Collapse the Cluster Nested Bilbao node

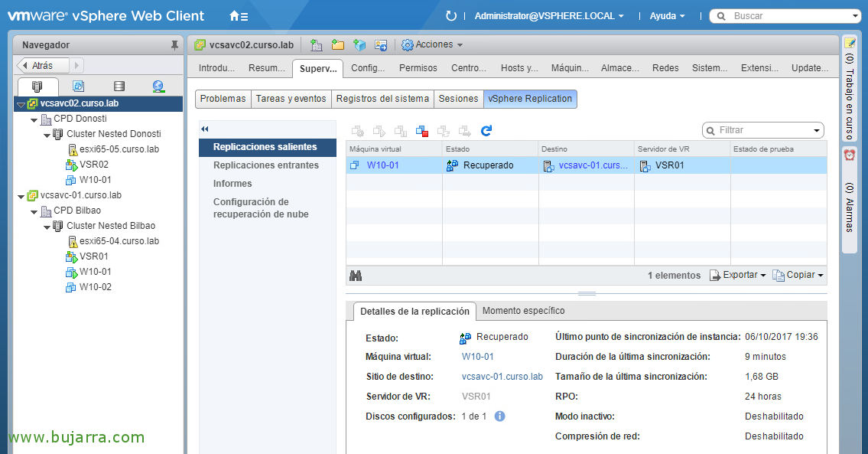[x=47, y=227]
